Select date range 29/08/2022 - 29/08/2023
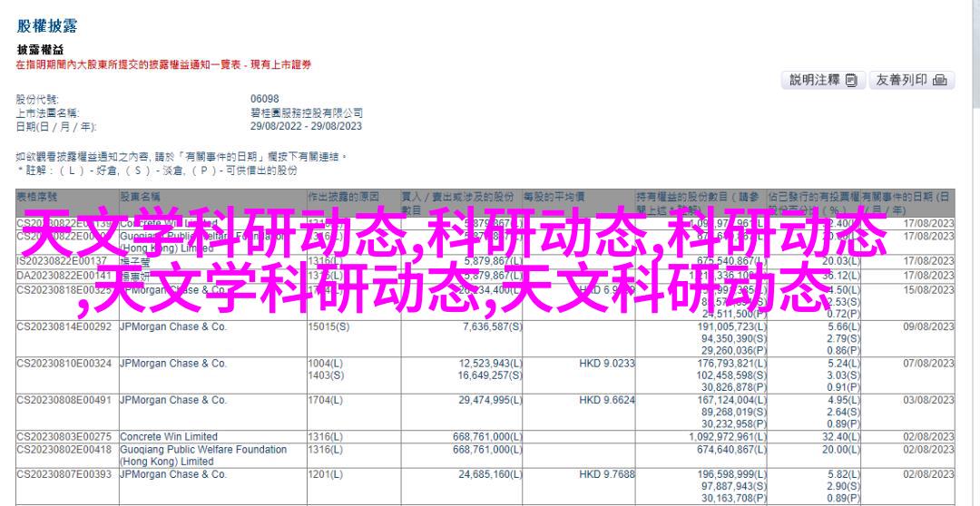 (x=306, y=126)
